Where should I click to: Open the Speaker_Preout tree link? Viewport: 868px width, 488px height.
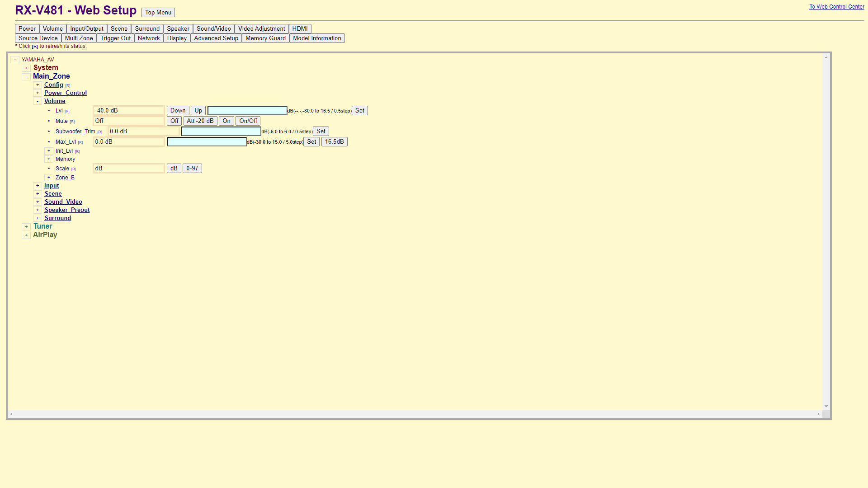point(67,210)
